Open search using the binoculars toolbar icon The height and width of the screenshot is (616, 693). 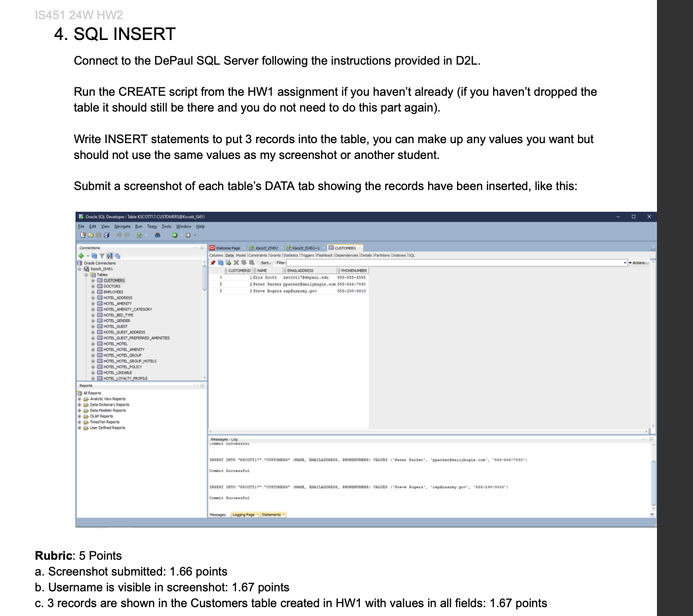coord(157,235)
